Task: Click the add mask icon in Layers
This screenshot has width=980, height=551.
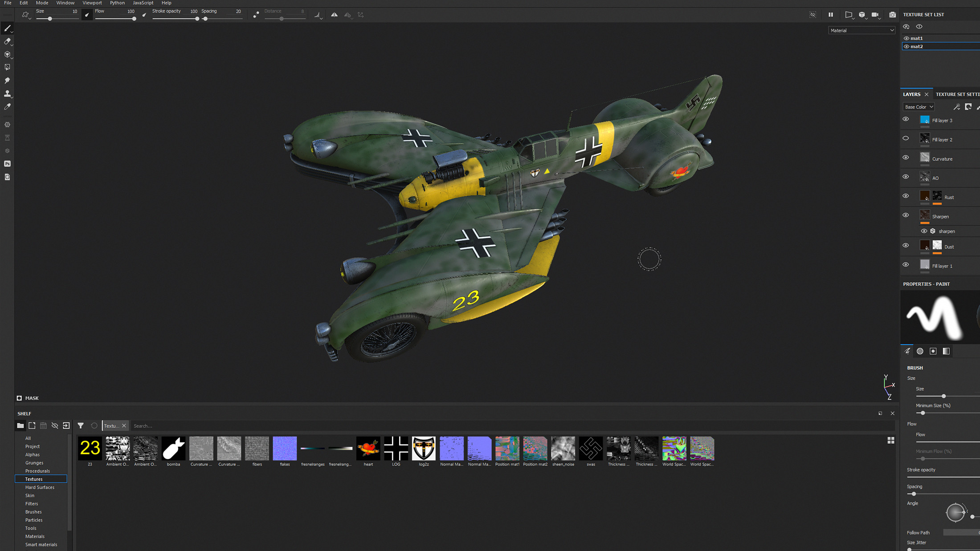Action: tap(968, 107)
